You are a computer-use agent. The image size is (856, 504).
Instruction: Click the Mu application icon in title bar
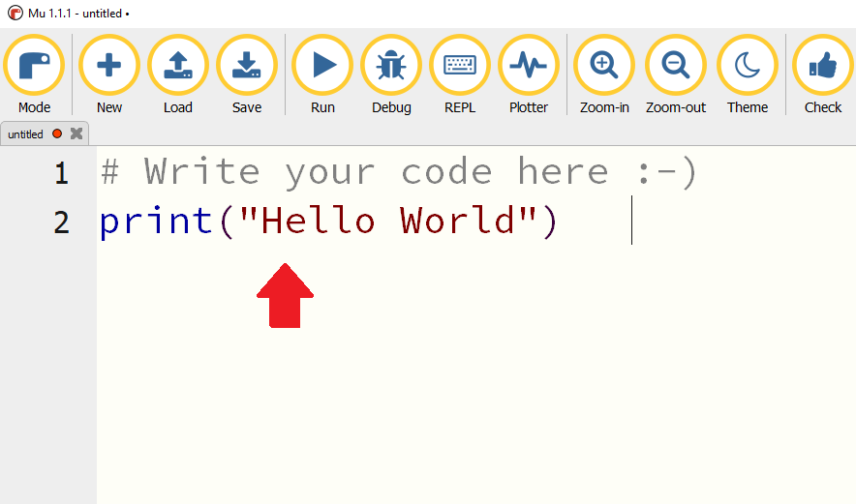[15, 13]
